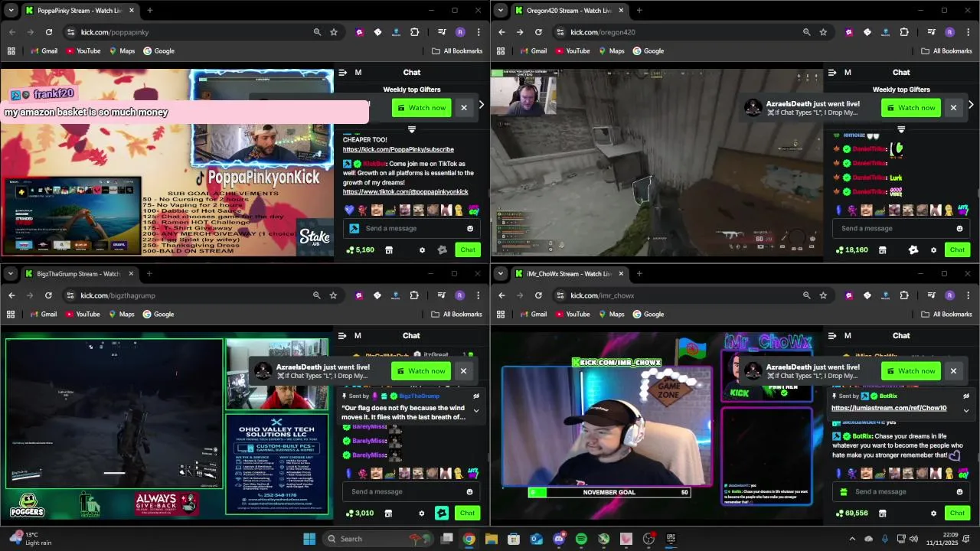Open Chrome profile avatar in Oregon420 window
Screen dimensions: 980x551
[x=949, y=32]
